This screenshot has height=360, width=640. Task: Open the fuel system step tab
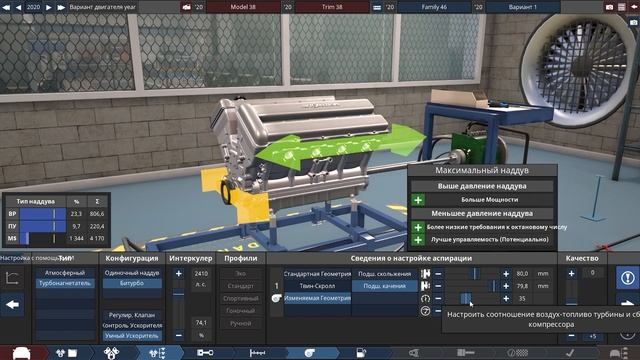361,353
